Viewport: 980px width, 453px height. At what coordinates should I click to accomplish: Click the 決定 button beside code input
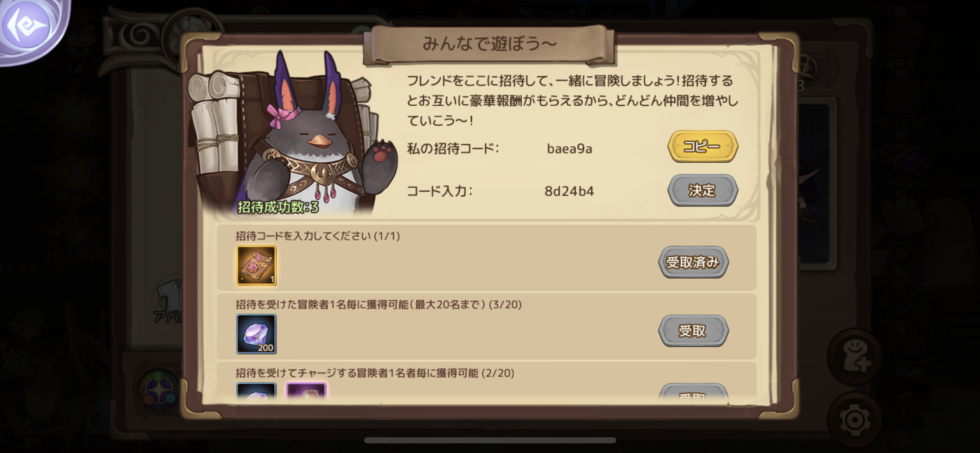pos(702,190)
